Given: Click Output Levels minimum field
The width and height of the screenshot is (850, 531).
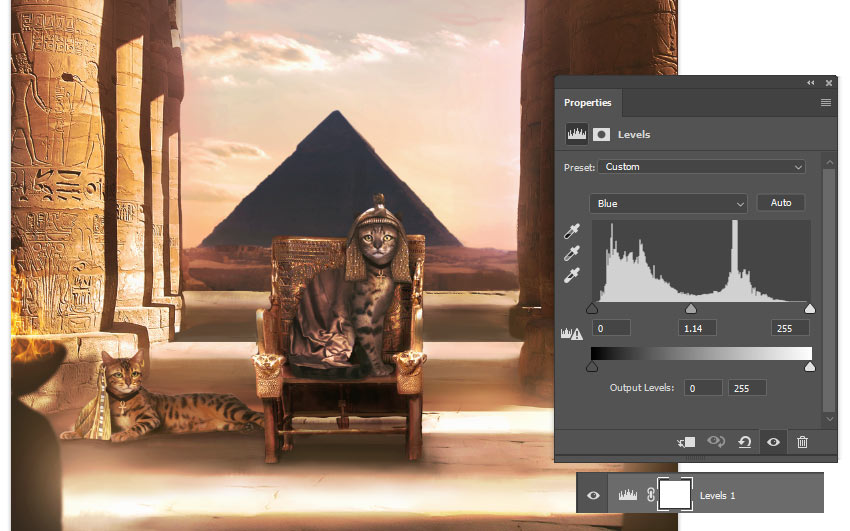Looking at the screenshot, I should [703, 388].
